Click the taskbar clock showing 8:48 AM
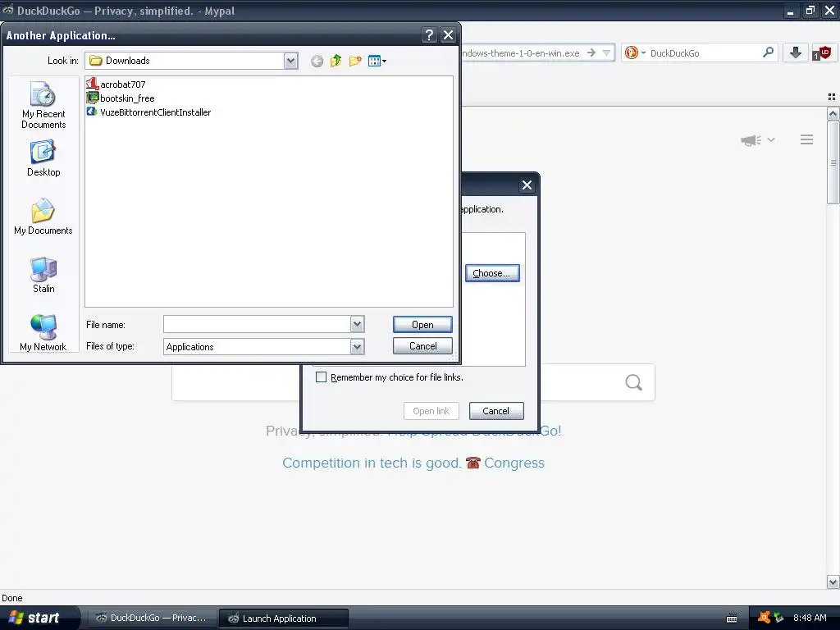The width and height of the screenshot is (840, 630). coord(810,618)
